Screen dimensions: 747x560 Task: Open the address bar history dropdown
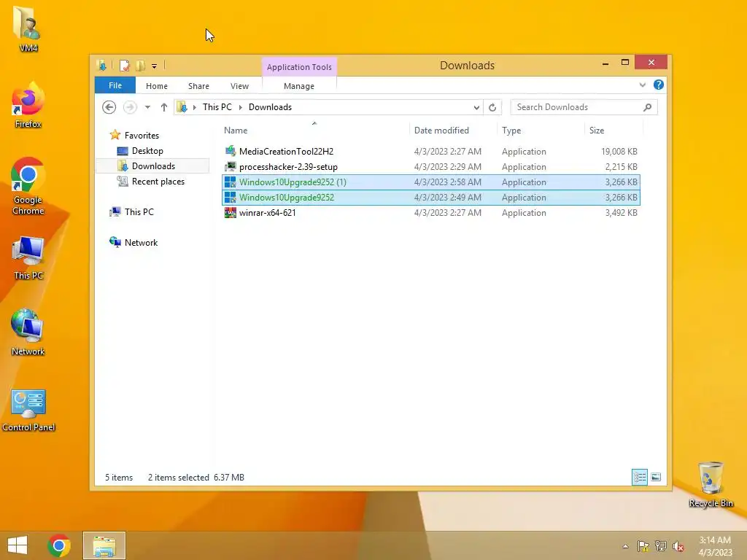476,107
